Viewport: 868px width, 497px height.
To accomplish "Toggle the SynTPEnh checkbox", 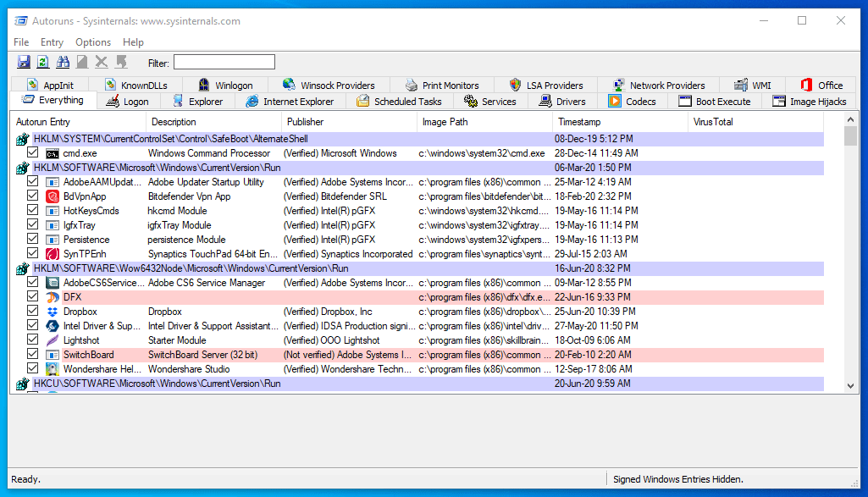I will tap(33, 253).
